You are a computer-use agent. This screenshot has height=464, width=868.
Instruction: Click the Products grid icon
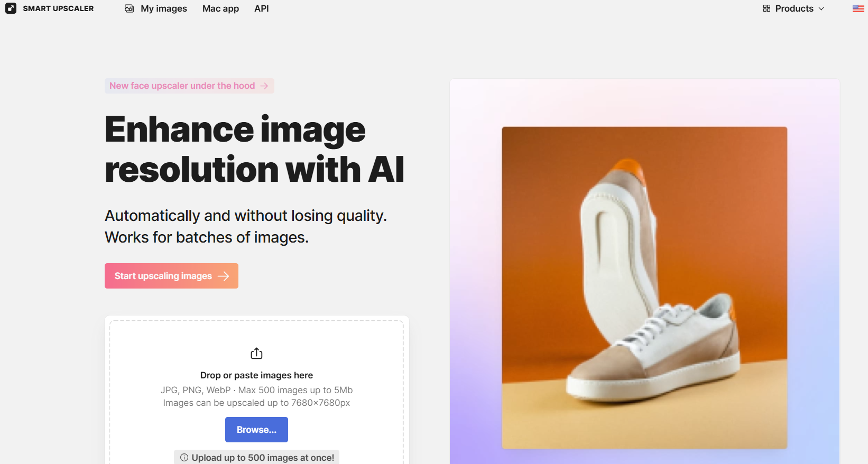tap(767, 8)
